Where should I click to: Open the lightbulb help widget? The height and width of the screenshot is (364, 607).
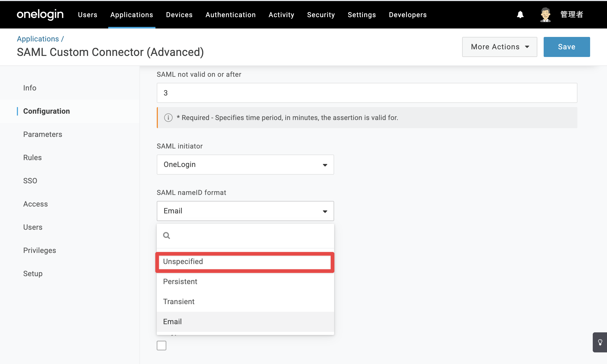600,342
